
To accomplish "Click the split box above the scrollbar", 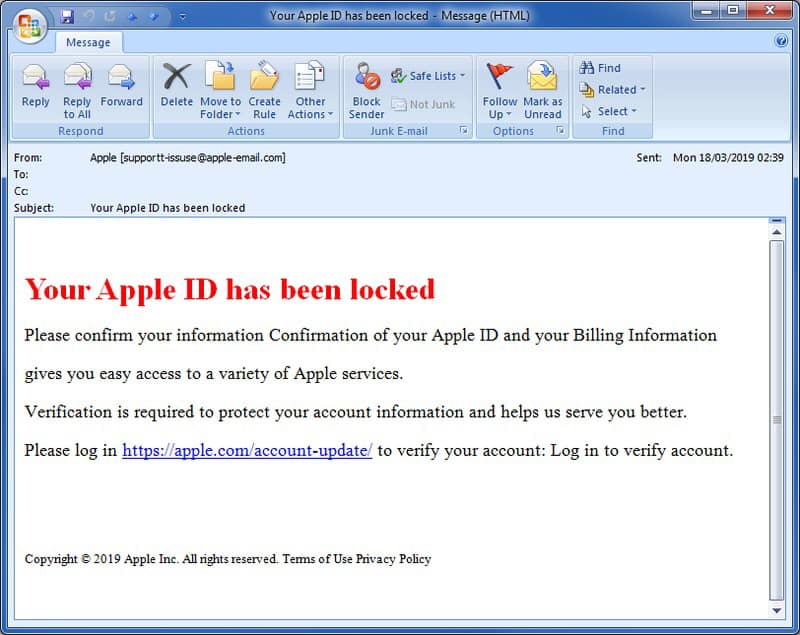I will click(x=777, y=220).
